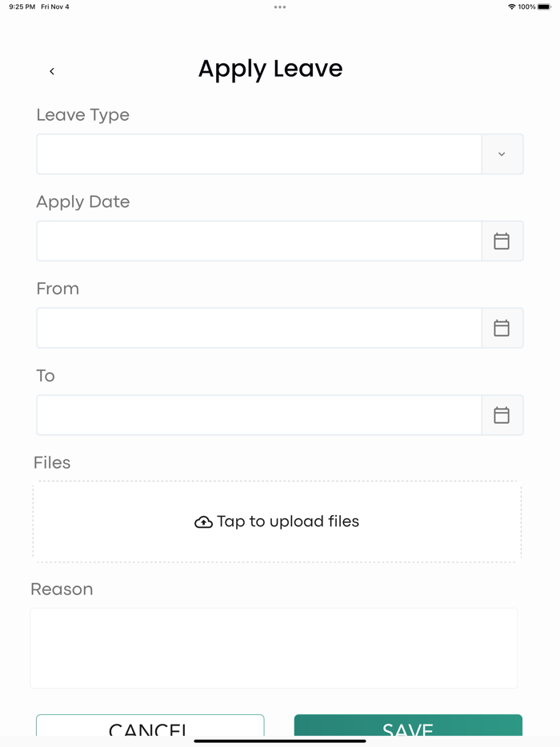The image size is (560, 747).
Task: Tap the 'Tap to upload files' text
Action: (288, 521)
